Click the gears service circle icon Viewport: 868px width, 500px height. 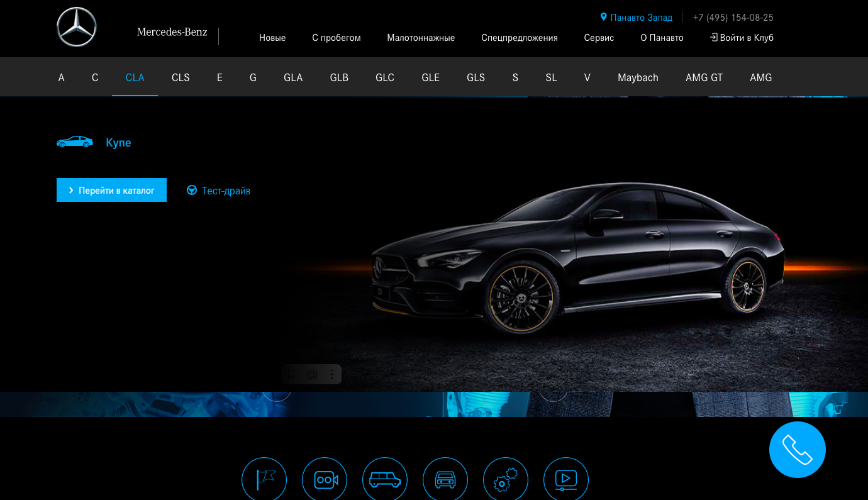pyautogui.click(x=506, y=479)
